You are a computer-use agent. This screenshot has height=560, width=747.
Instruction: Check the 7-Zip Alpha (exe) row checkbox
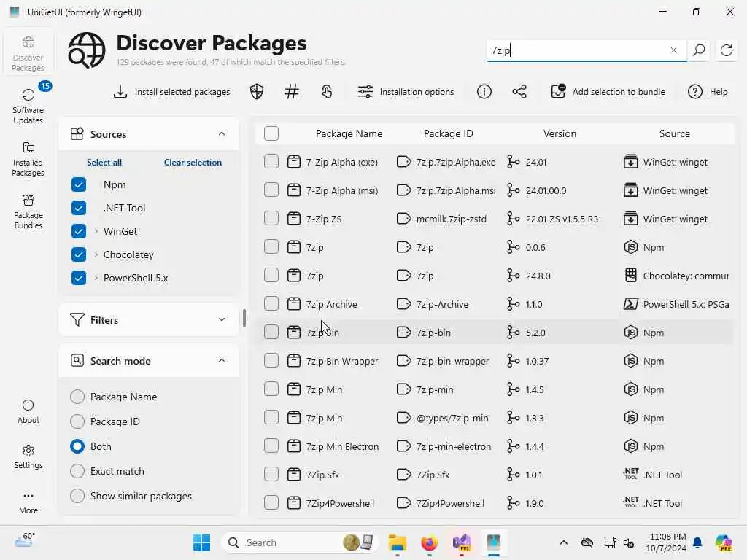pos(271,162)
